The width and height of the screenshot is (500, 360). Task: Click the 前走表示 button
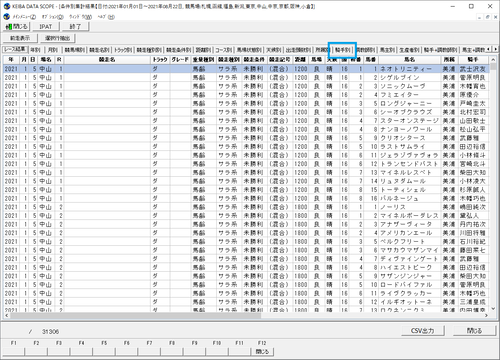point(20,38)
